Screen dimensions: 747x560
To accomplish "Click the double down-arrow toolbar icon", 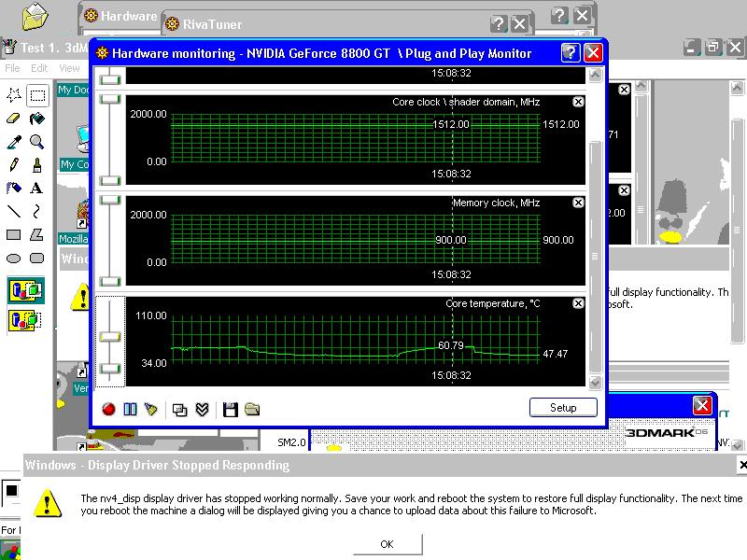I will click(203, 410).
